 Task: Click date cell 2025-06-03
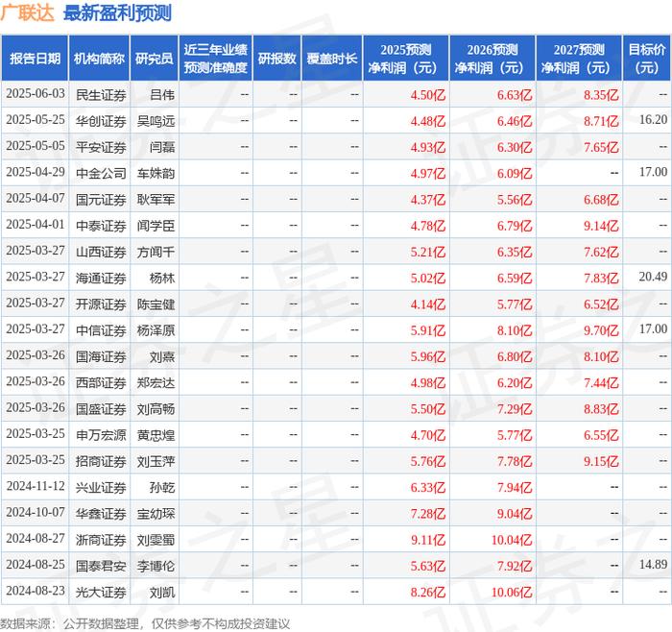point(36,94)
